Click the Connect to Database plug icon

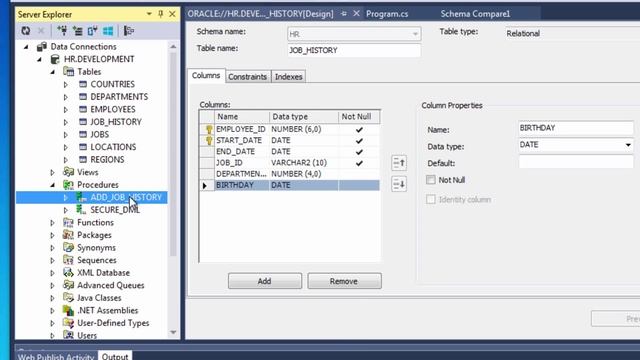tap(62, 31)
